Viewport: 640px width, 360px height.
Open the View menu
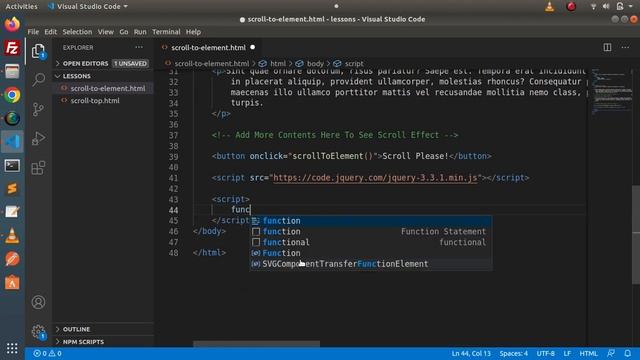click(106, 32)
